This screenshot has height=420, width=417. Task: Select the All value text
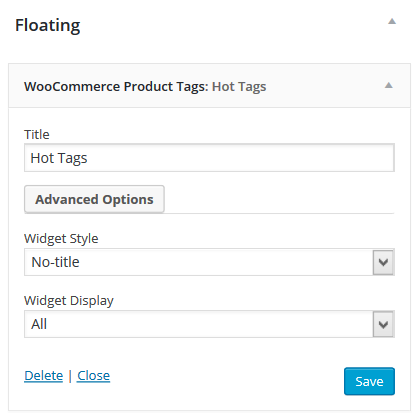point(39,324)
